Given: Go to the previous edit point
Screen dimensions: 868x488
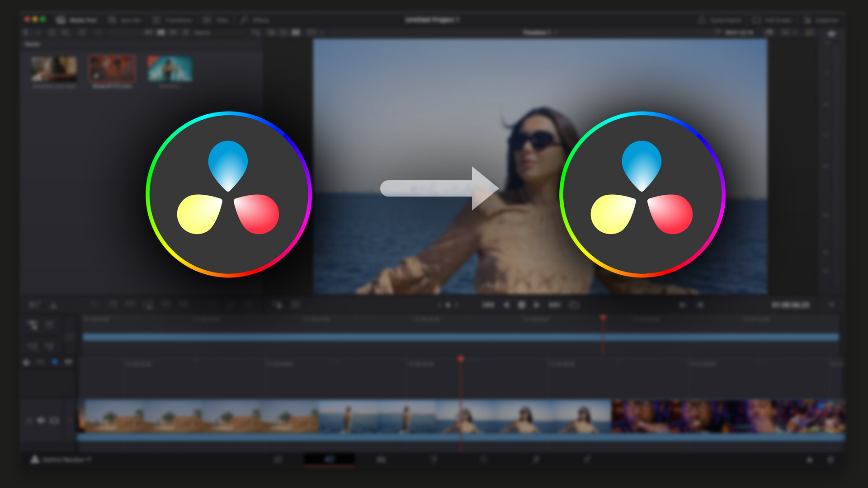Looking at the screenshot, I should pos(683,305).
